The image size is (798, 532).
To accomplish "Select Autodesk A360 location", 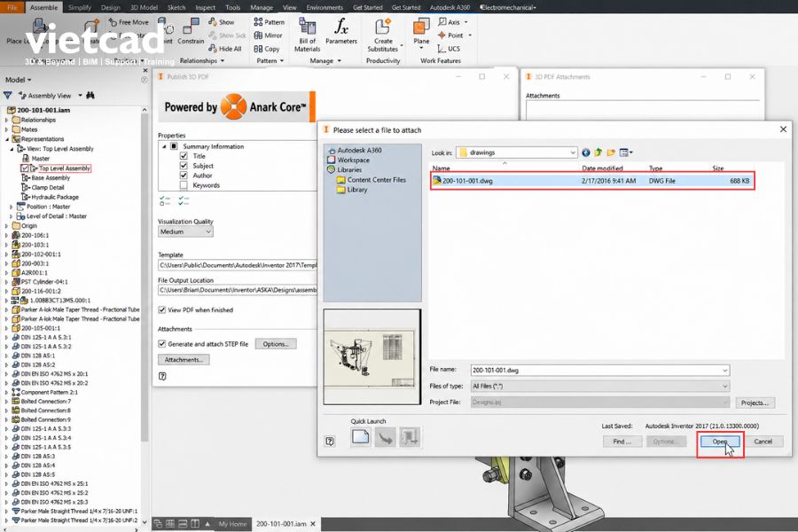I will click(x=355, y=150).
